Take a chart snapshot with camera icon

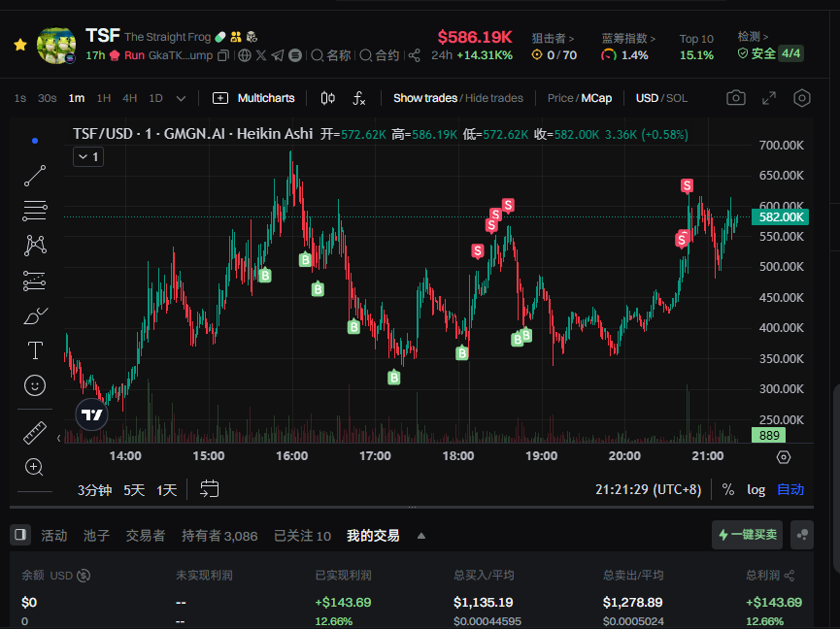pyautogui.click(x=735, y=98)
